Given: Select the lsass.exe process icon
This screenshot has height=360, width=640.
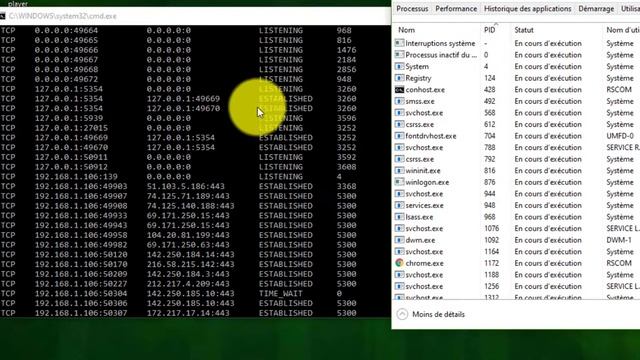Looking at the screenshot, I should tap(399, 217).
